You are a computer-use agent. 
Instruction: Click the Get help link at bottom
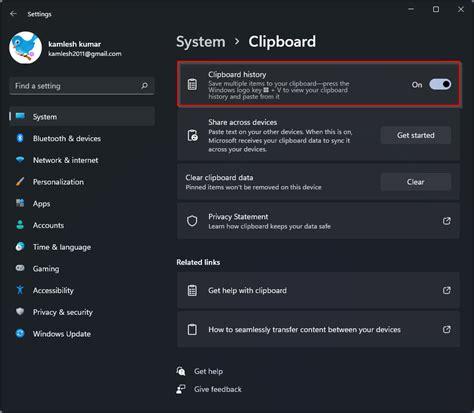tap(208, 371)
